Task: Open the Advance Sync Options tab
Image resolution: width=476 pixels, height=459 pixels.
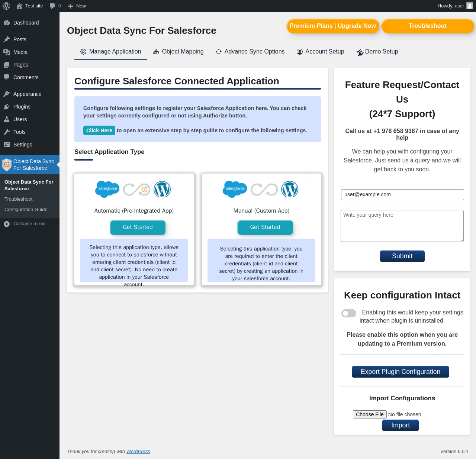Action: pyautogui.click(x=250, y=52)
